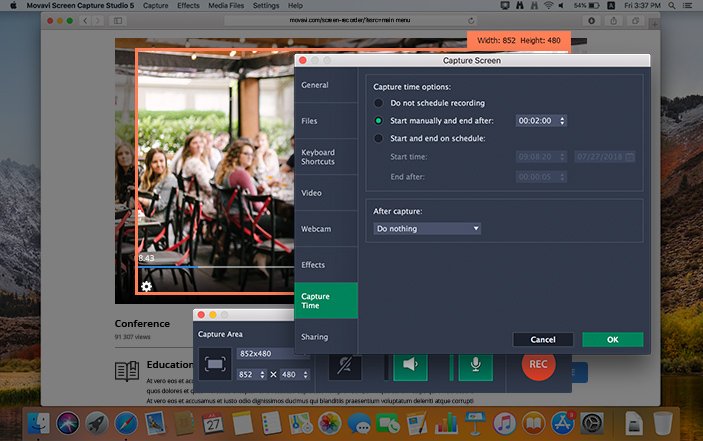Click the Apple menu logo
The image size is (703, 441).
pos(13,5)
